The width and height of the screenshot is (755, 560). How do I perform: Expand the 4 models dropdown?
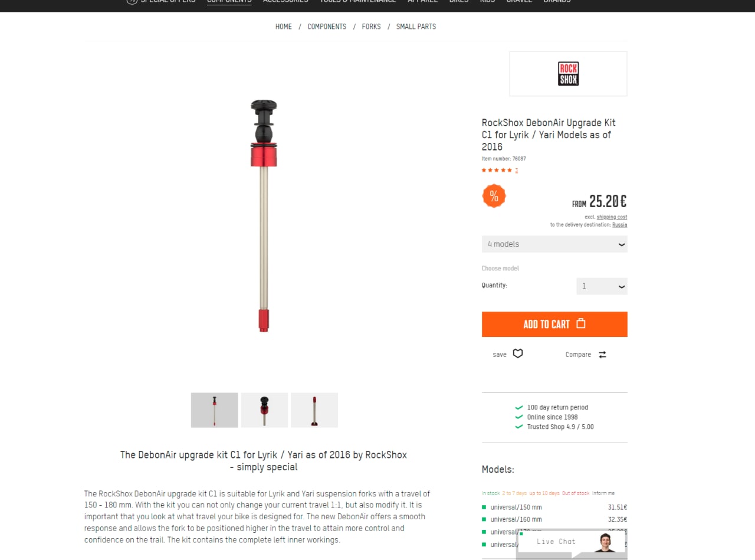(x=554, y=244)
